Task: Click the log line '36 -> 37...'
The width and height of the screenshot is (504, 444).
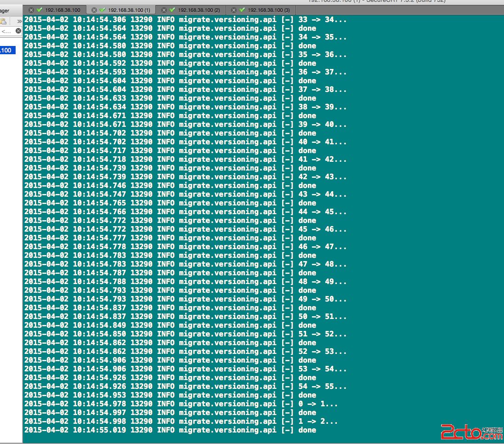Action: 186,72
